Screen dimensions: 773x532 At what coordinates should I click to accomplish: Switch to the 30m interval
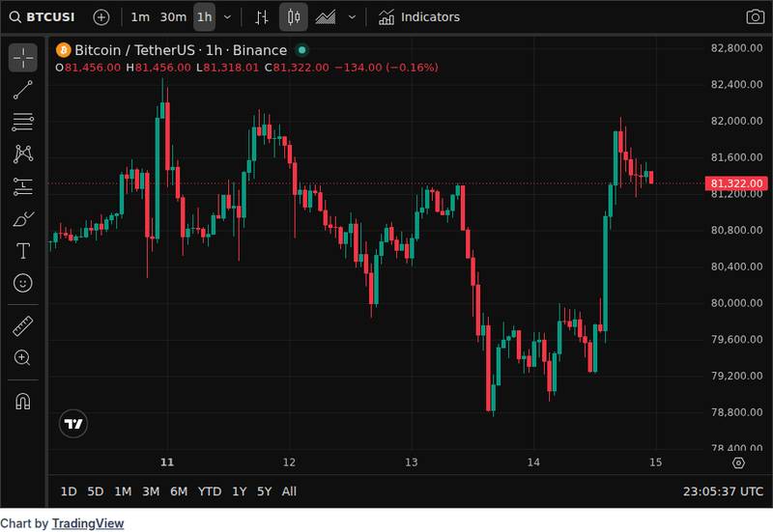pos(173,17)
